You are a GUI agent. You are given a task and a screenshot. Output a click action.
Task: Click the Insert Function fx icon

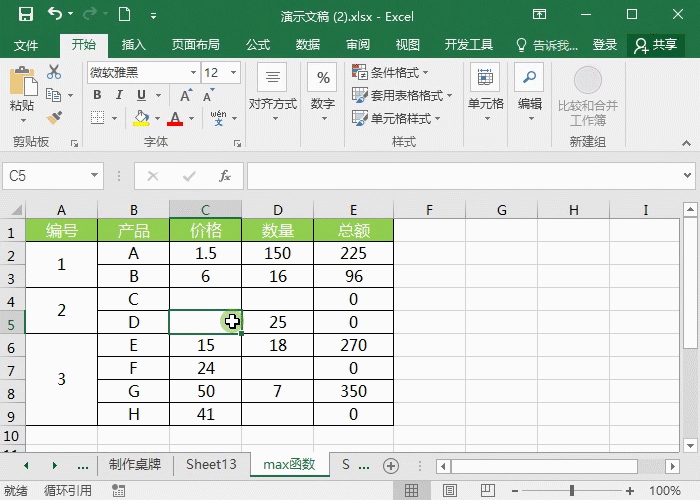225,176
